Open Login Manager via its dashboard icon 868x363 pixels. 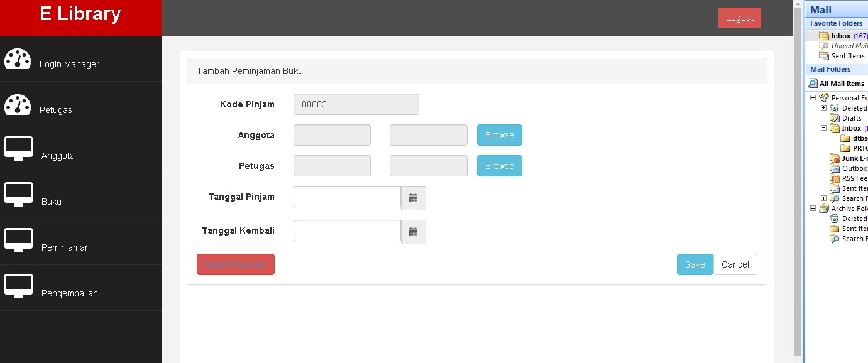[18, 58]
